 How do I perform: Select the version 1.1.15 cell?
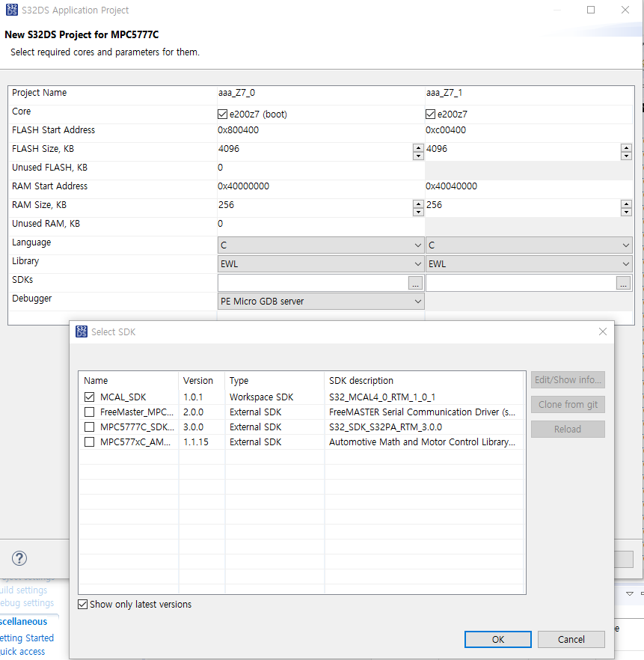(x=202, y=442)
